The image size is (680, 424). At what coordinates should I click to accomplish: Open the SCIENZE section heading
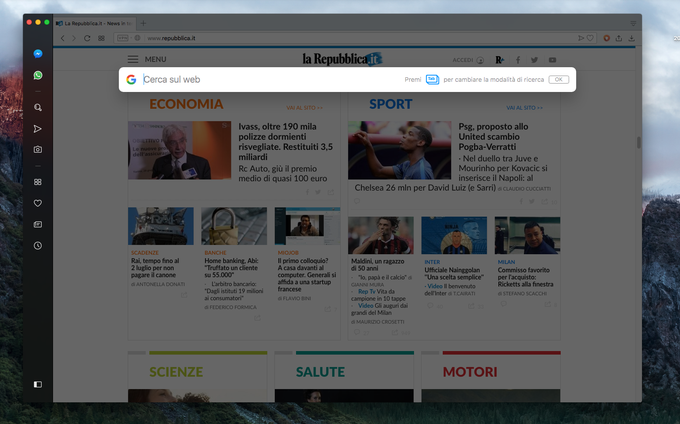pyautogui.click(x=176, y=372)
